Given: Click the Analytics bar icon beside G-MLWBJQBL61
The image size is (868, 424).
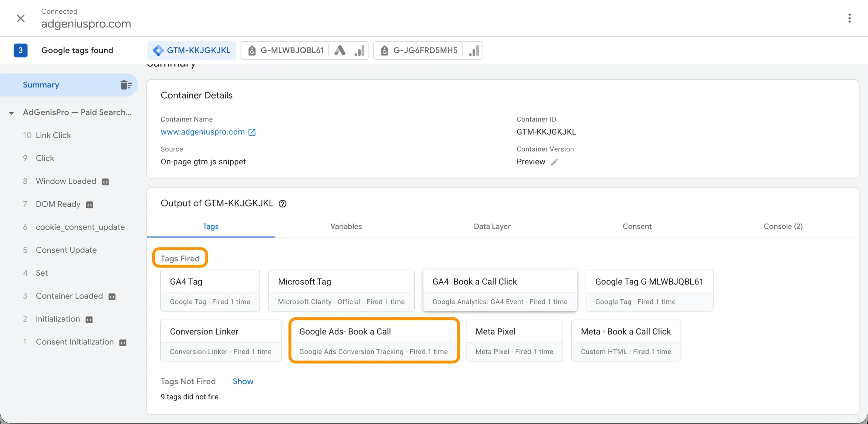Looking at the screenshot, I should (x=360, y=51).
